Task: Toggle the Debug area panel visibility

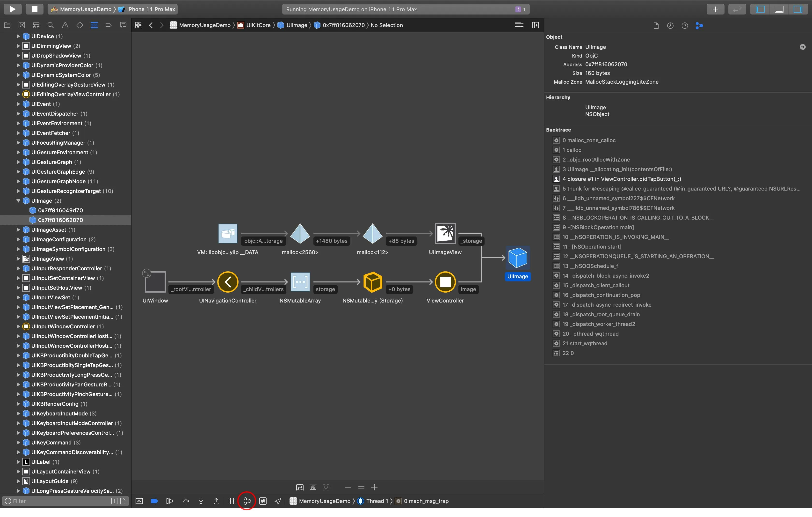Action: point(779,9)
